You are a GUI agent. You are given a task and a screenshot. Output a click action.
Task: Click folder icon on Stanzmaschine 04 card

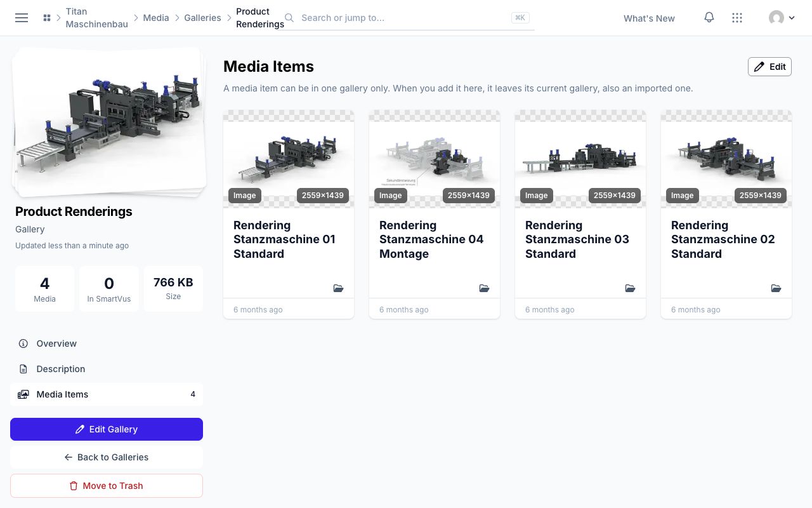485,288
